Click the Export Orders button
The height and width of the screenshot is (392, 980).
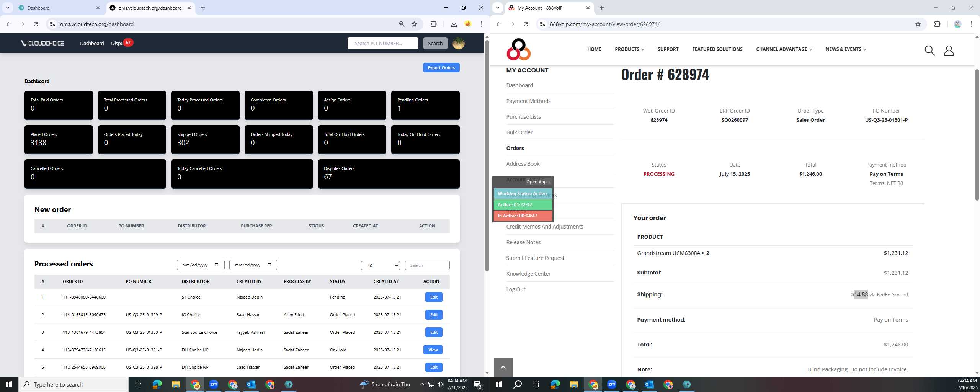(441, 68)
